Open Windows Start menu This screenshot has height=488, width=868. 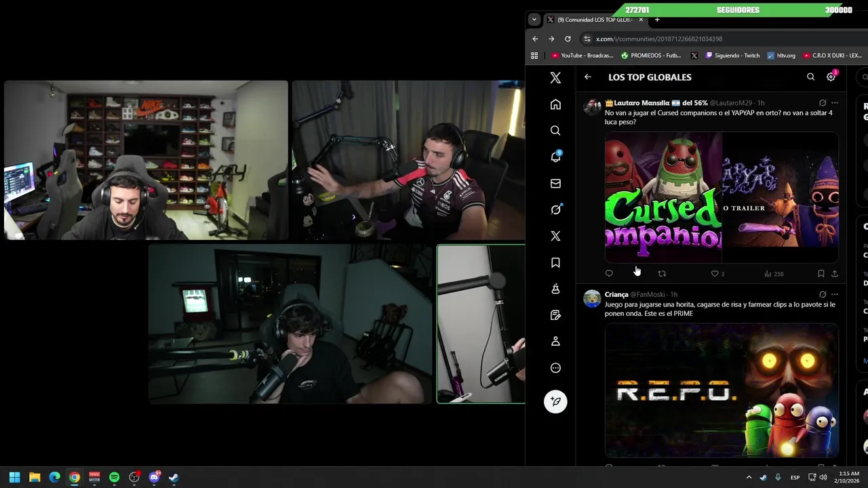(15, 477)
